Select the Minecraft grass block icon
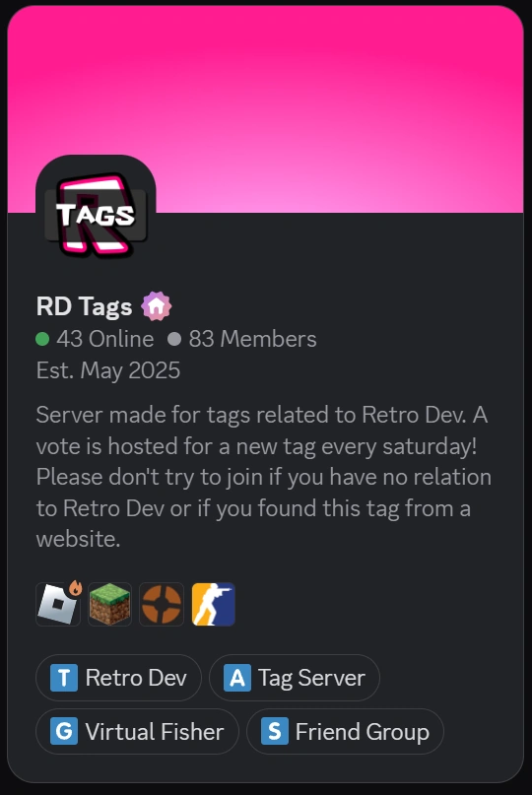This screenshot has width=532, height=795. 110,604
